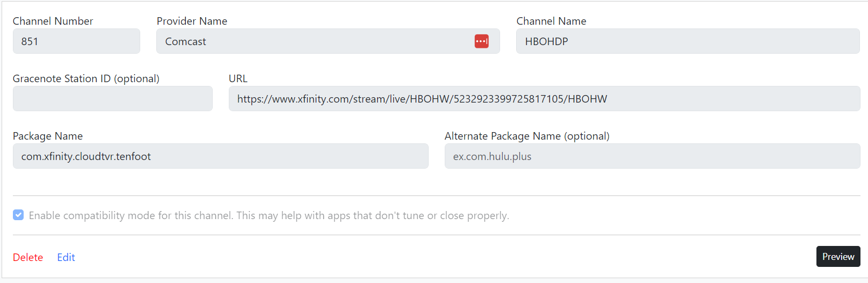Click the 'Enable compatibility mode' label text
Image resolution: width=868 pixels, height=283 pixels.
pos(269,215)
